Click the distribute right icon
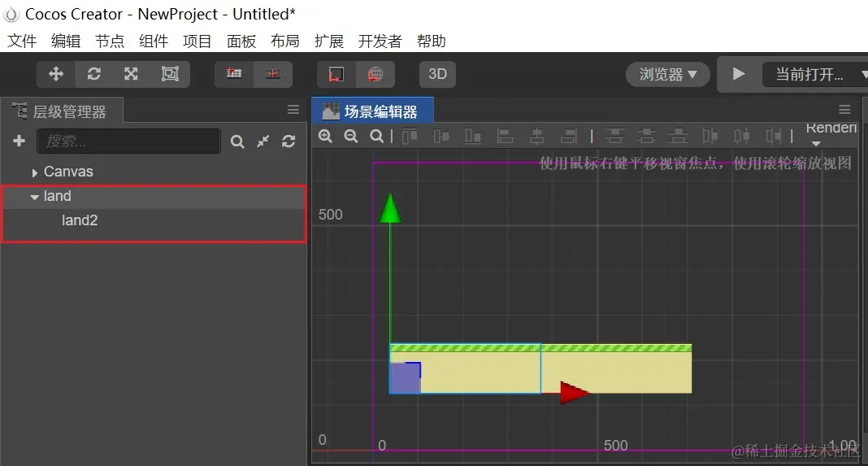This screenshot has height=466, width=868. pos(774,136)
